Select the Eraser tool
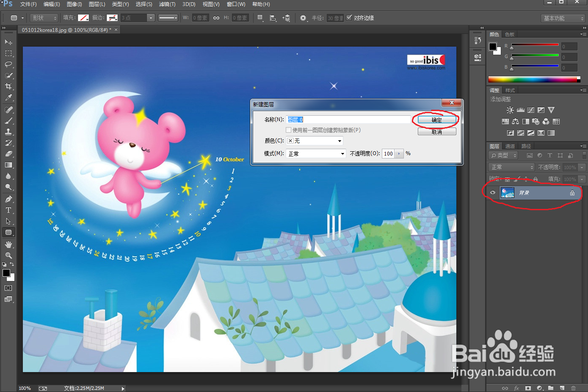588x392 pixels. point(8,154)
